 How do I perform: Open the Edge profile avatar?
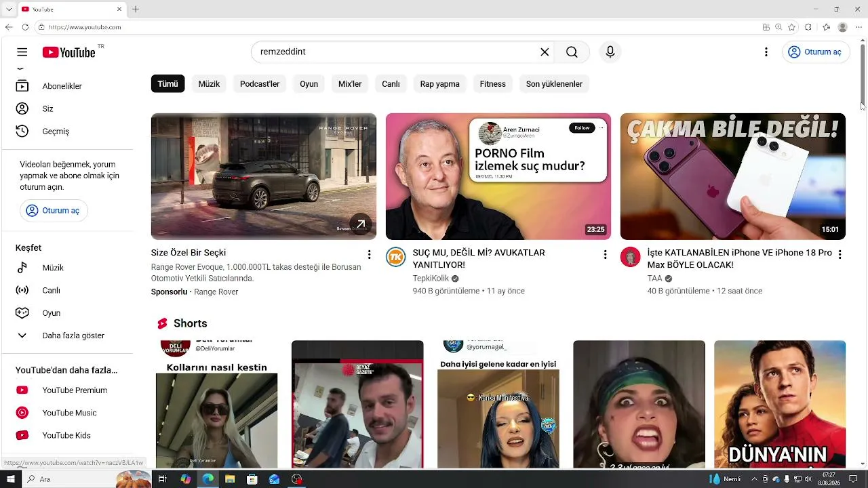pyautogui.click(x=843, y=27)
